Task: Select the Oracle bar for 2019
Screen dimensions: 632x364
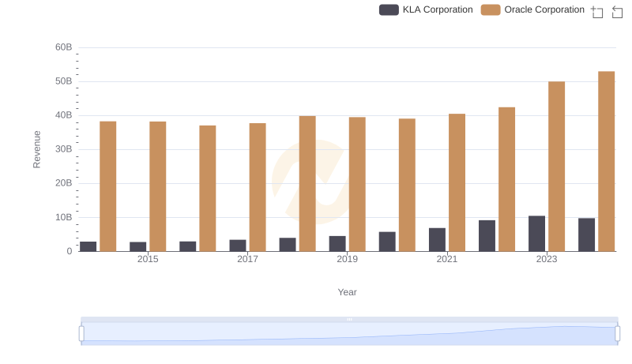Action: (x=357, y=185)
